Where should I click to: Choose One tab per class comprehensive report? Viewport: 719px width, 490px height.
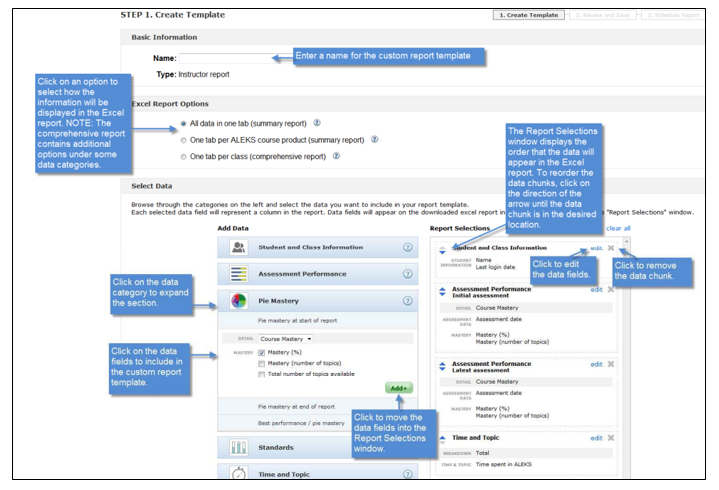183,156
